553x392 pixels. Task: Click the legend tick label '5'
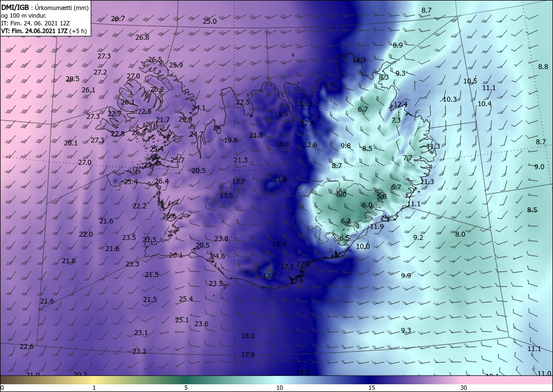[186, 388]
